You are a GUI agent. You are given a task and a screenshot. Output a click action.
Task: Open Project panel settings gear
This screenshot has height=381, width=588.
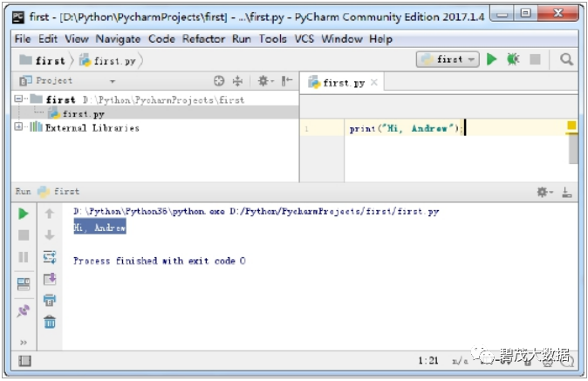click(265, 80)
